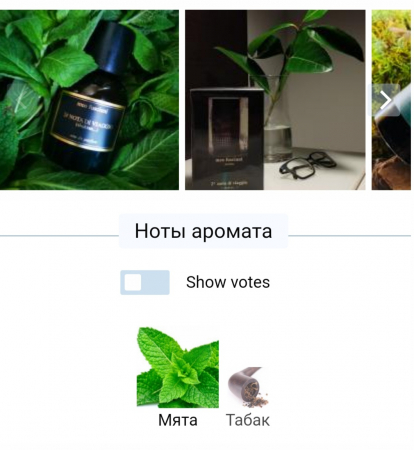Open the partially visible third photo
The height and width of the screenshot is (450, 414).
tap(391, 100)
